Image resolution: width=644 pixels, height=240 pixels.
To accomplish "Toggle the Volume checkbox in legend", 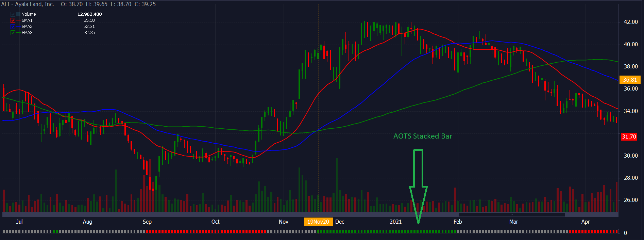I will click(13, 14).
